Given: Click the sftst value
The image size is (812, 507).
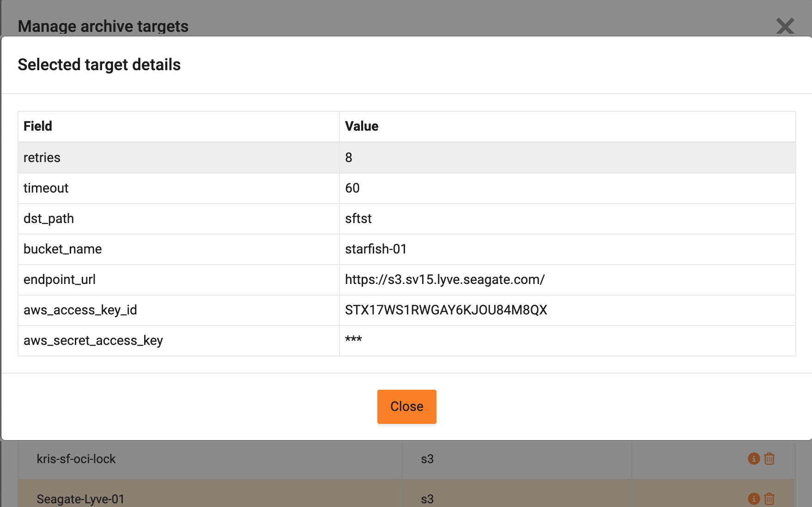Looking at the screenshot, I should (x=358, y=218).
